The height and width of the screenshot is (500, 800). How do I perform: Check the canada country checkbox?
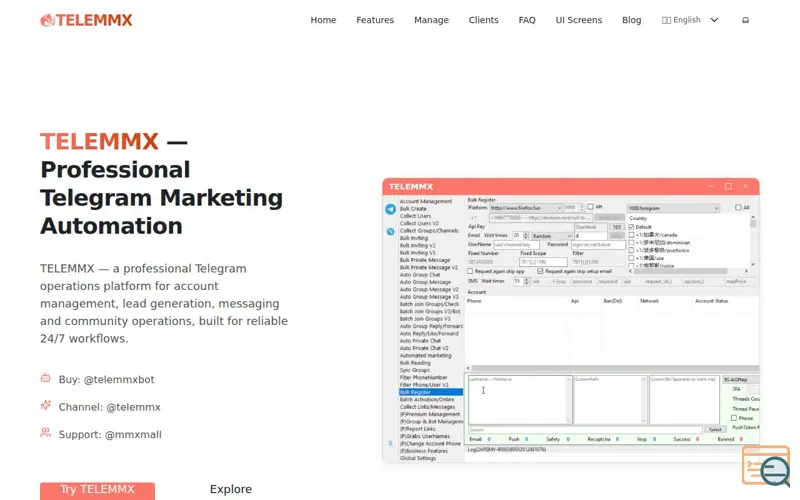click(631, 235)
